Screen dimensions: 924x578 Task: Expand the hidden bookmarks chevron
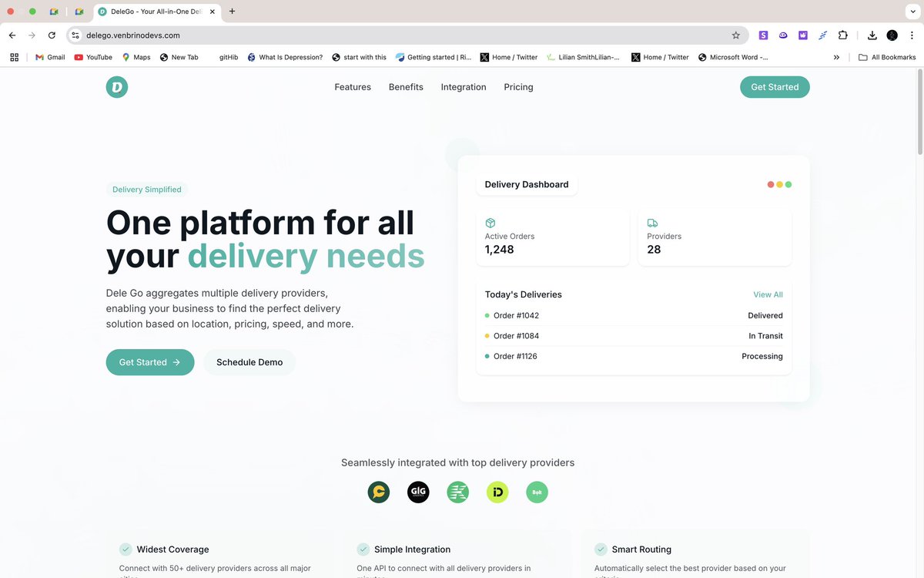click(x=836, y=57)
